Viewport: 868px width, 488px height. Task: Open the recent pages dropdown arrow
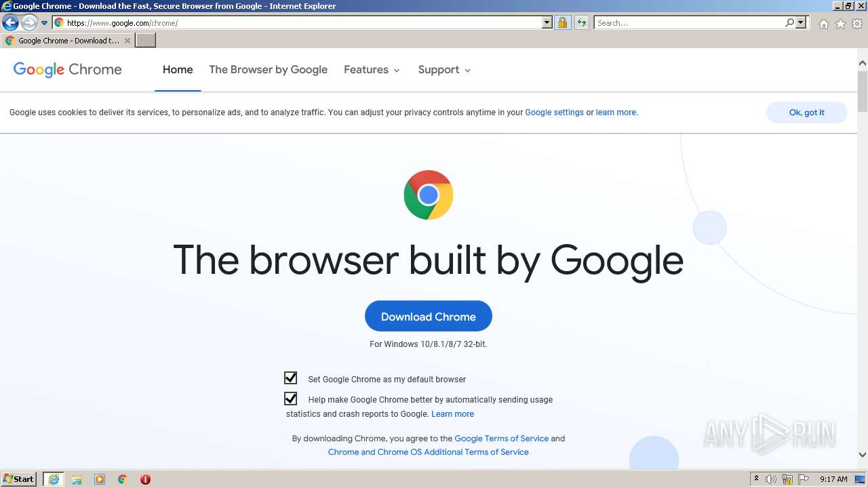click(x=45, y=23)
